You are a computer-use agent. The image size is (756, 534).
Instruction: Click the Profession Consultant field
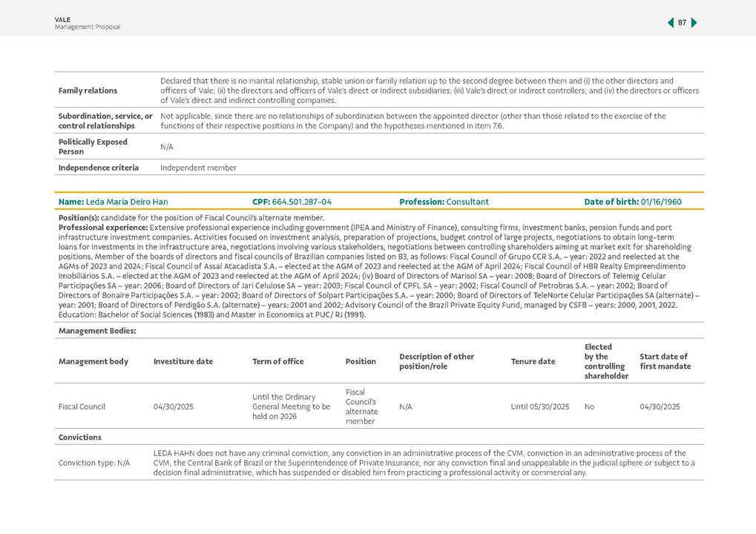[444, 202]
